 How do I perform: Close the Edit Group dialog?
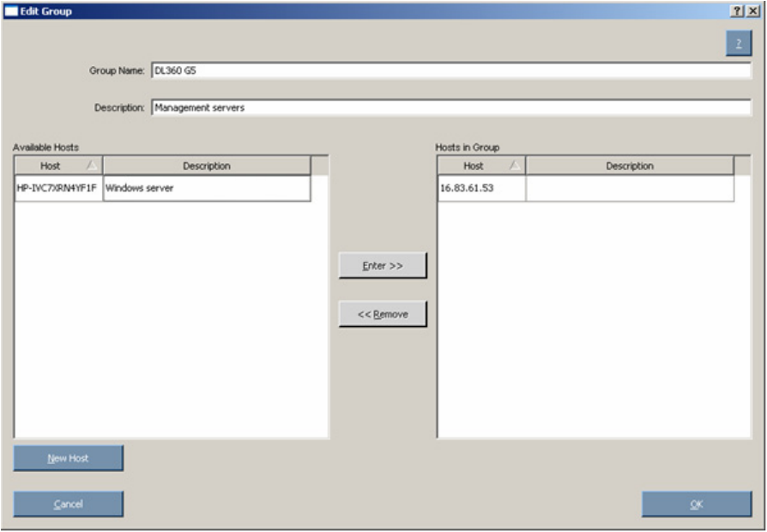752,11
